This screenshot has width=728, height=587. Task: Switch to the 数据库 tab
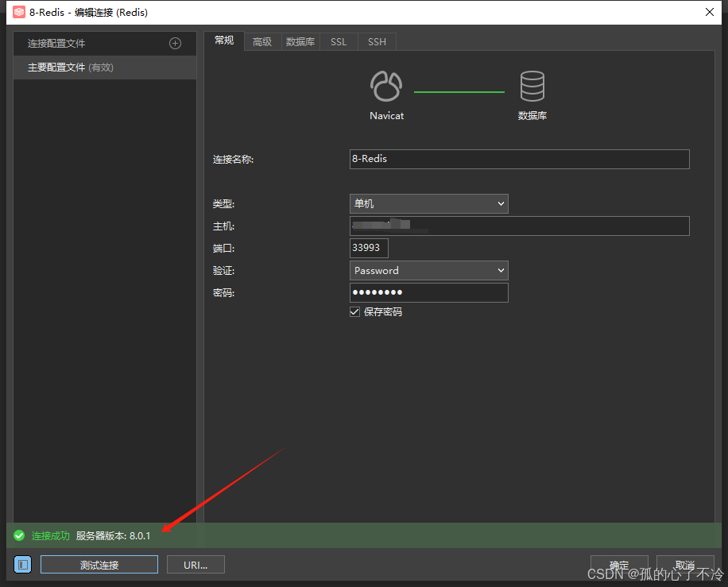click(x=300, y=42)
